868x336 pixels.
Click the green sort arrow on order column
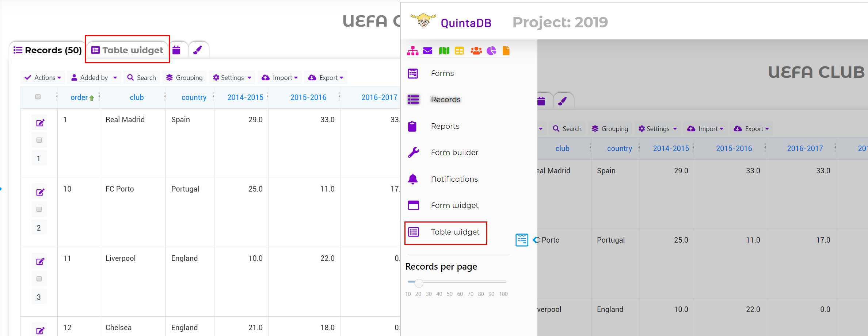(92, 98)
